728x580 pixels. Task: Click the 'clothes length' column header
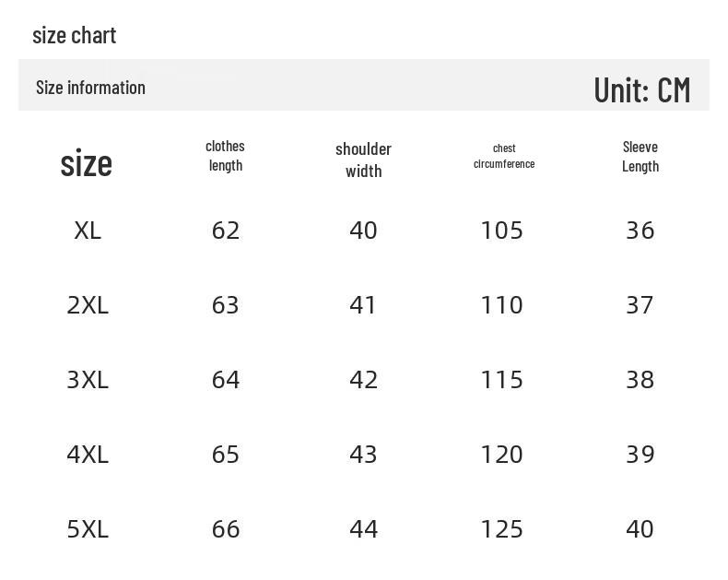coord(225,156)
